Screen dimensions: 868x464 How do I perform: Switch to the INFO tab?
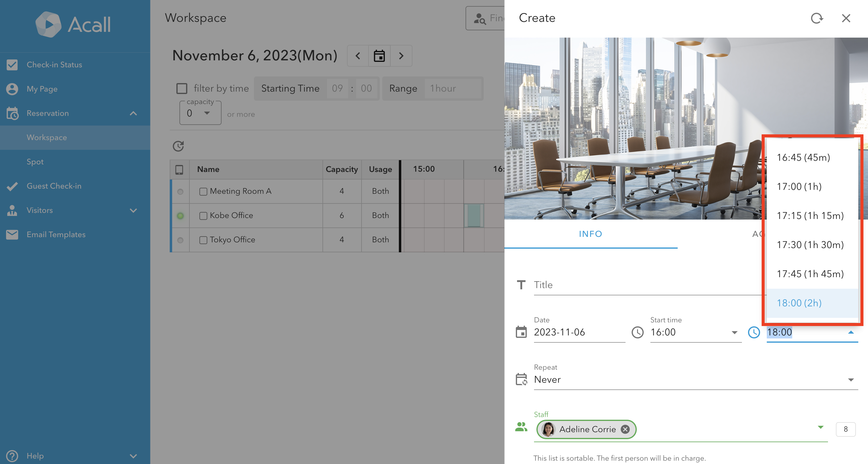[x=590, y=234]
